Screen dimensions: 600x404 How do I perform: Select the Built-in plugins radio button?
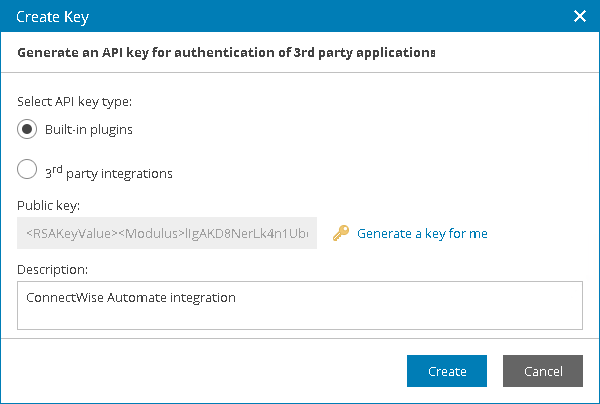click(x=29, y=130)
